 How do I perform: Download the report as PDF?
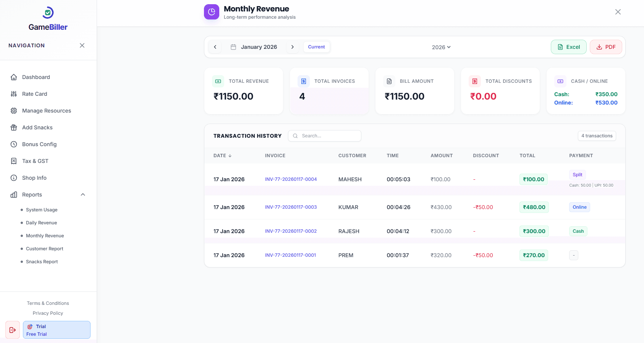point(606,47)
